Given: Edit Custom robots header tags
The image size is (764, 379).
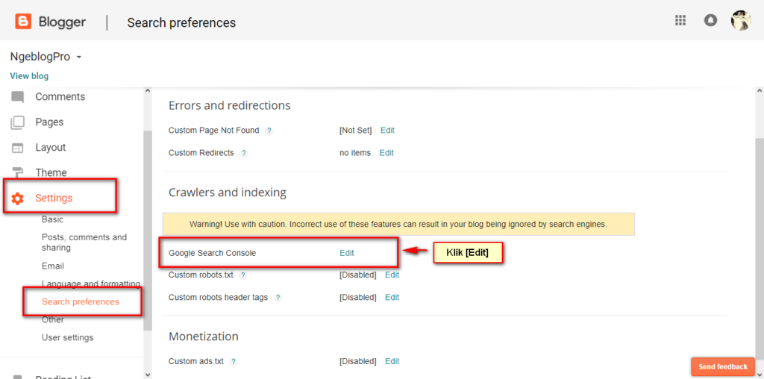Looking at the screenshot, I should (x=392, y=298).
